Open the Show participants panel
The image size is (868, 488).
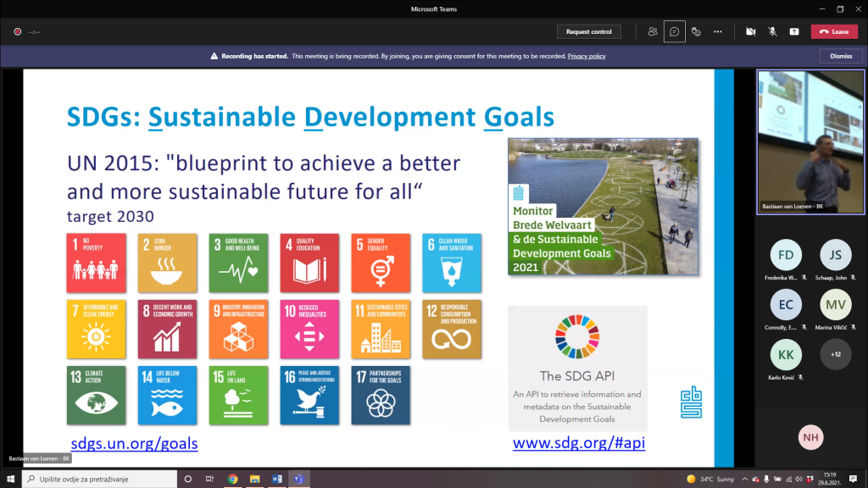[653, 31]
